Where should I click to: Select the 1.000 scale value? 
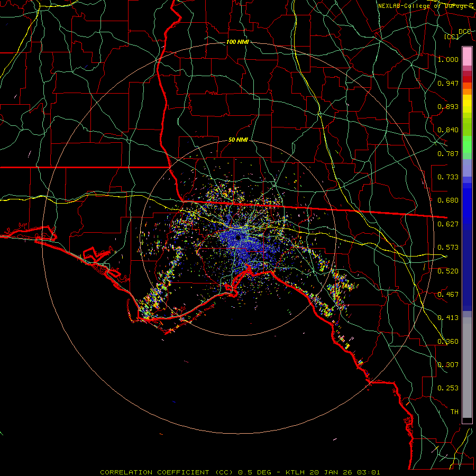(448, 59)
